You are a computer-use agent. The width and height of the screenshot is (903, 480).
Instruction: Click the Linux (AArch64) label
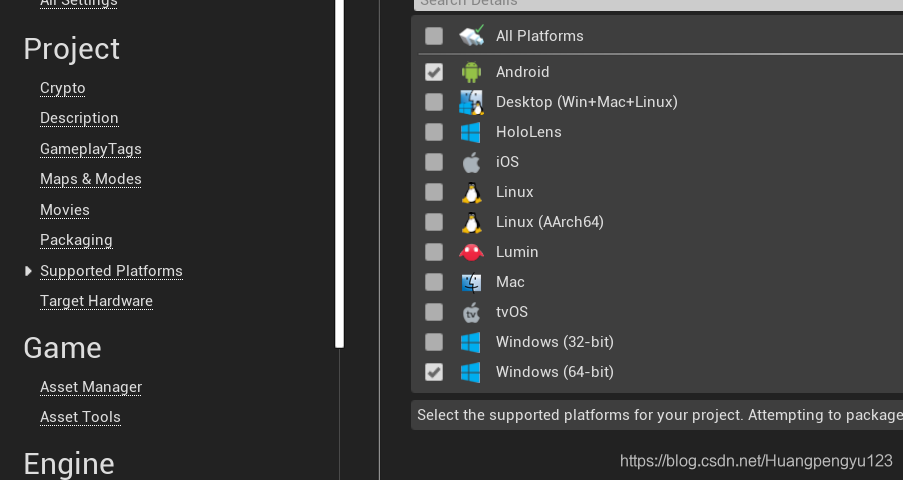(549, 222)
